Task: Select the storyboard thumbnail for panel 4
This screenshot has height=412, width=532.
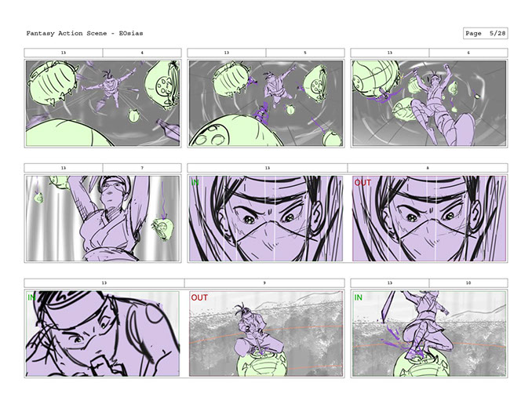Action: 103,103
